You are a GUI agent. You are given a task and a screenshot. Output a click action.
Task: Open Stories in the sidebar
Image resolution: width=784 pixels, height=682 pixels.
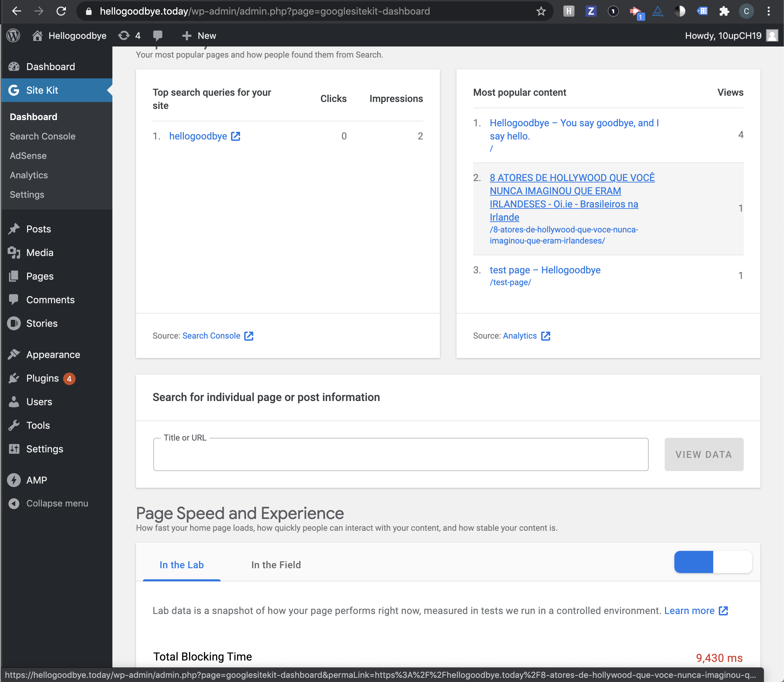tap(56, 324)
